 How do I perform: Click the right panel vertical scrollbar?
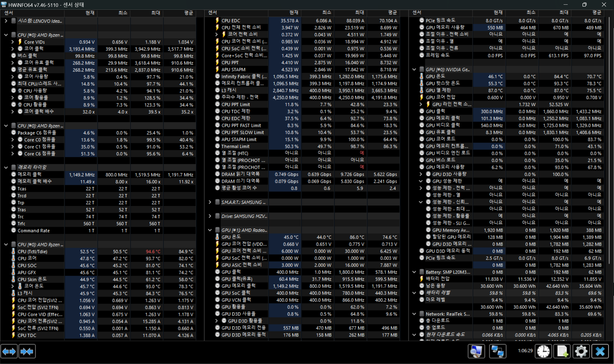tap(609, 137)
